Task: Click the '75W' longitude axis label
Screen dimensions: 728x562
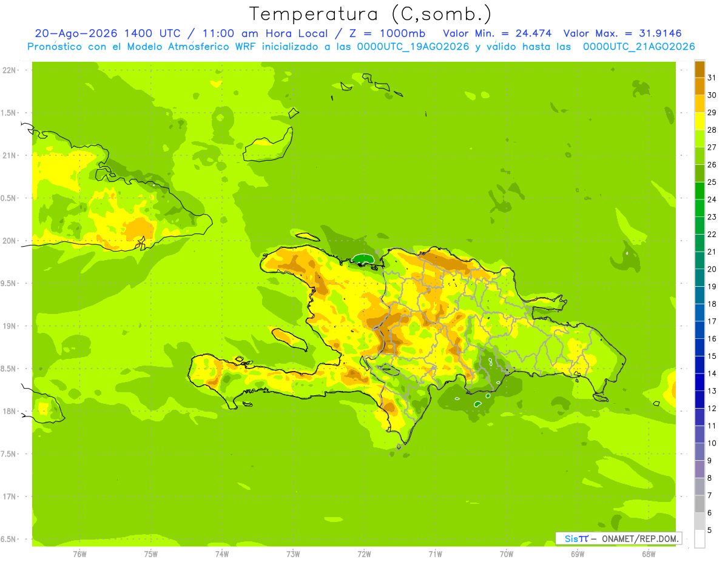Action: [151, 554]
